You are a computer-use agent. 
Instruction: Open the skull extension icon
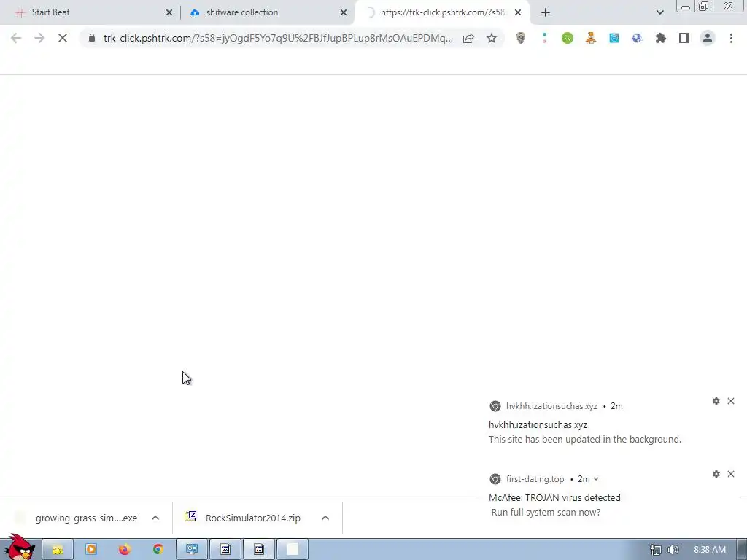[521, 38]
